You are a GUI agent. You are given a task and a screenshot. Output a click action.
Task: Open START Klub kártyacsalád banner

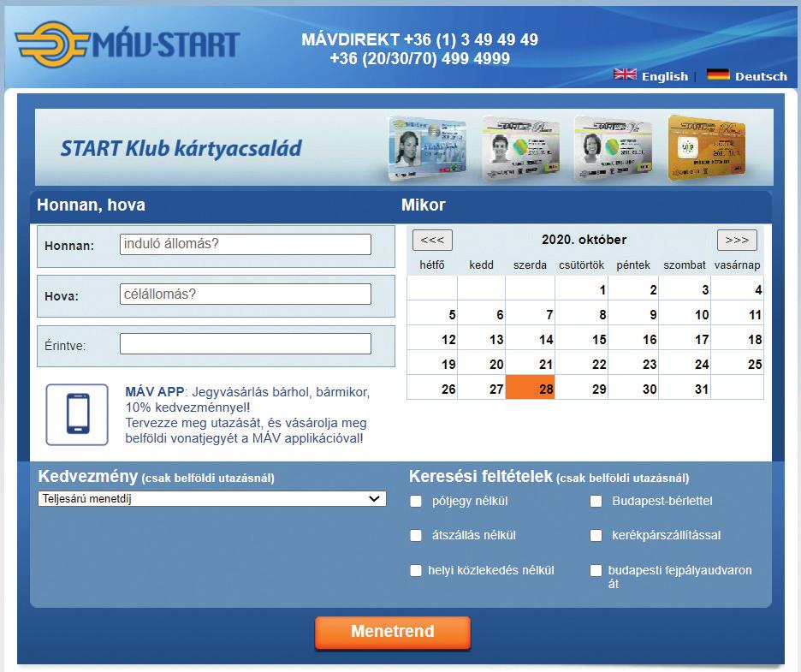point(404,147)
